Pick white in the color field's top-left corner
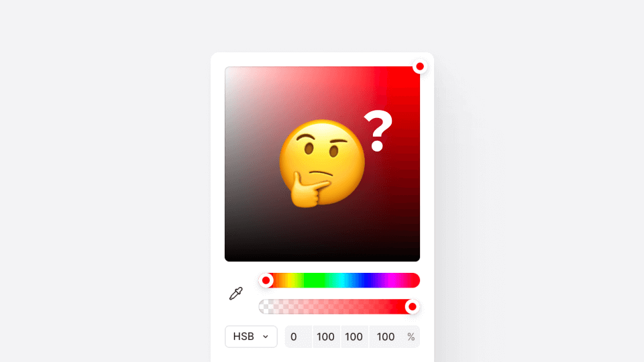Image resolution: width=644 pixels, height=362 pixels. (x=227, y=69)
